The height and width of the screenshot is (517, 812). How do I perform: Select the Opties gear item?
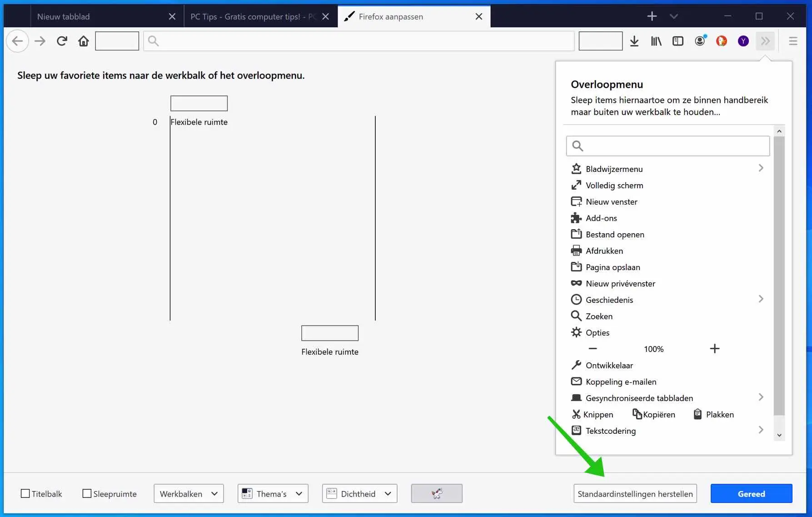pyautogui.click(x=668, y=332)
